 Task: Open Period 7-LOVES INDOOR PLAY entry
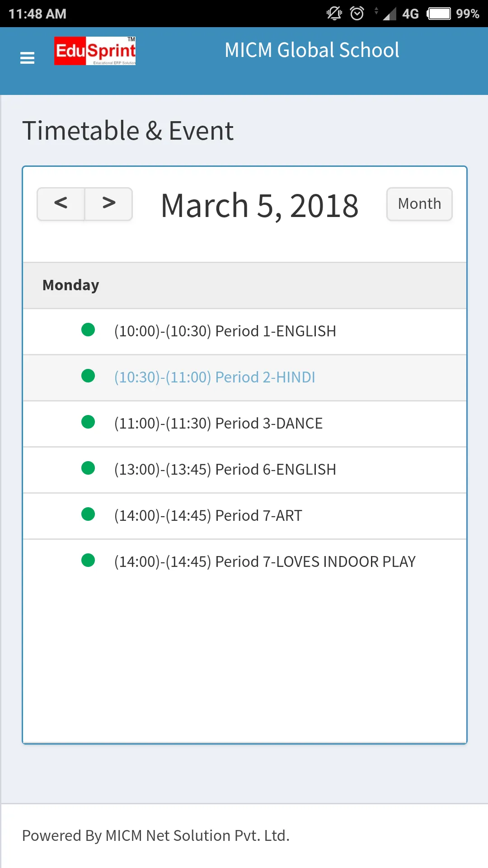coord(264,561)
